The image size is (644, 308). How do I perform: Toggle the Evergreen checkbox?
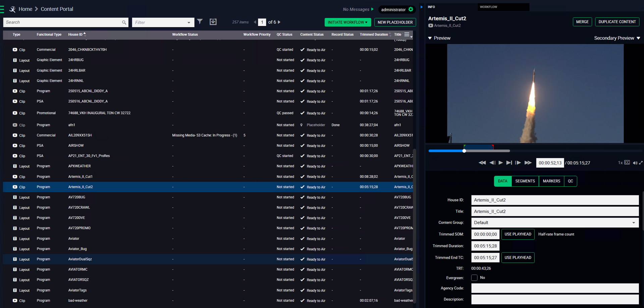pyautogui.click(x=474, y=278)
